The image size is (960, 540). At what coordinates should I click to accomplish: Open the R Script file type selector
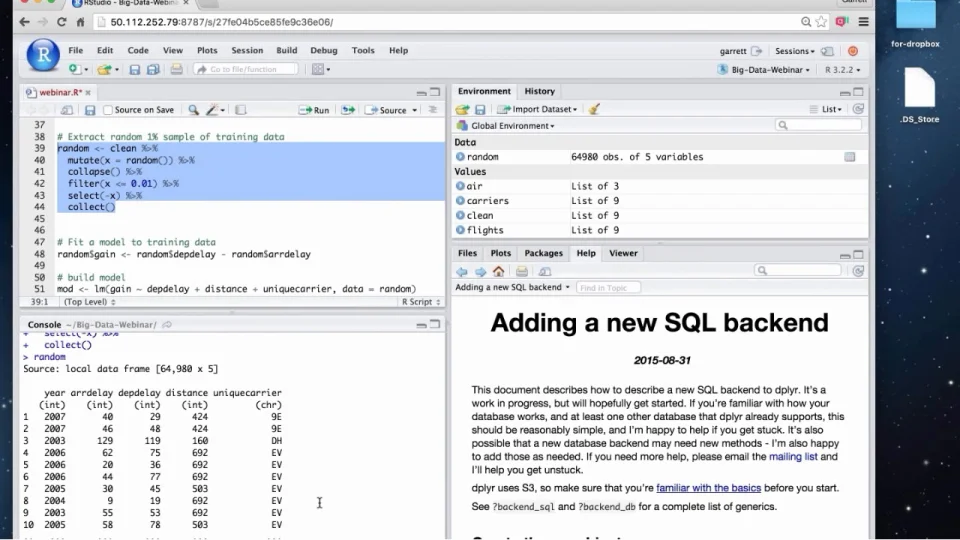pos(421,302)
